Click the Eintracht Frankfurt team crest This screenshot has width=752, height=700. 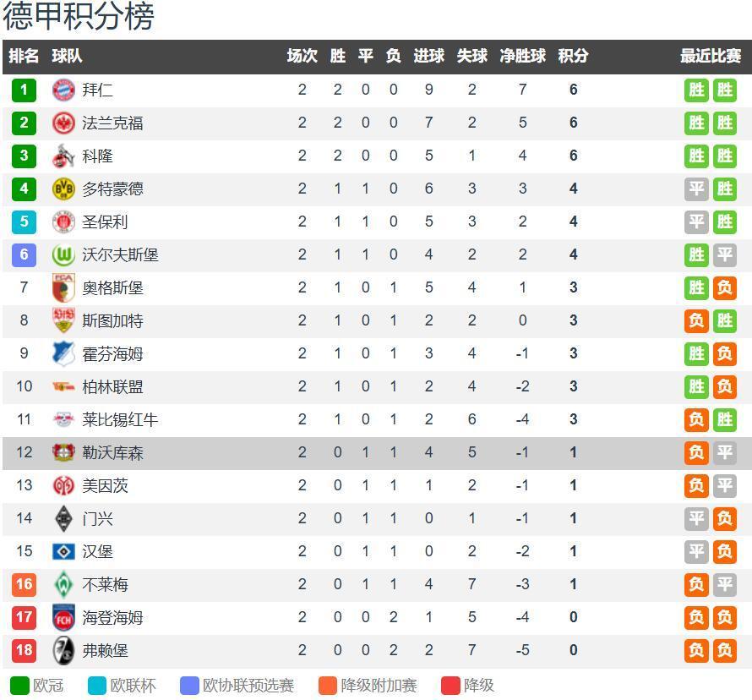63,123
